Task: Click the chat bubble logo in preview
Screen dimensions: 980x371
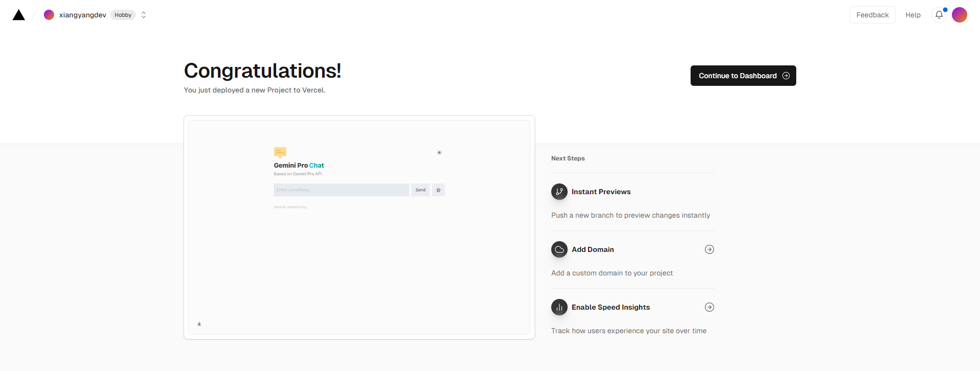Action: pyautogui.click(x=280, y=152)
